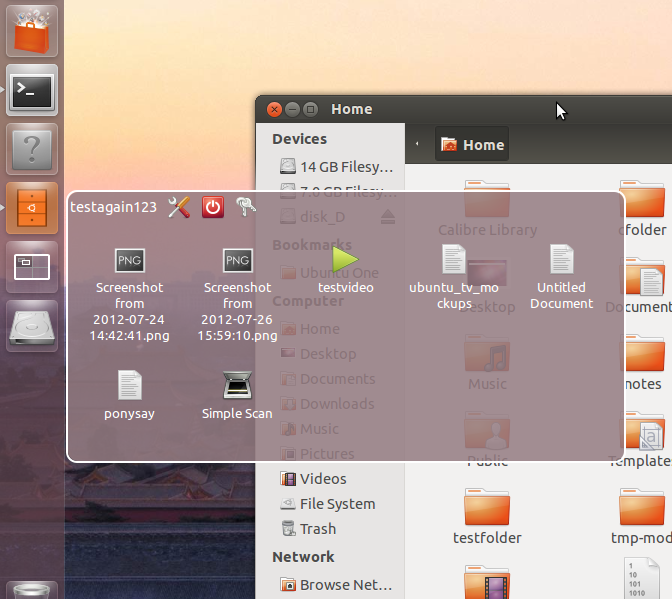
Task: Open the Videos folder icon in file pane
Action: click(487, 582)
